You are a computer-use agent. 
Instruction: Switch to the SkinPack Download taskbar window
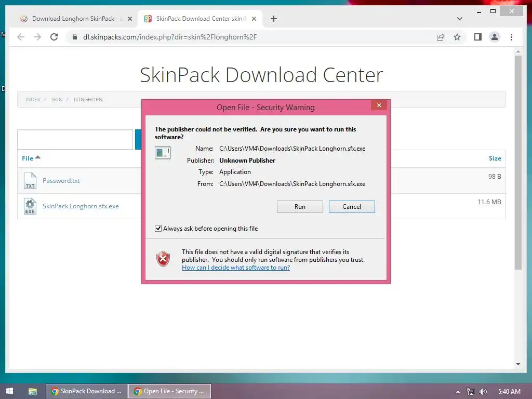[87, 391]
